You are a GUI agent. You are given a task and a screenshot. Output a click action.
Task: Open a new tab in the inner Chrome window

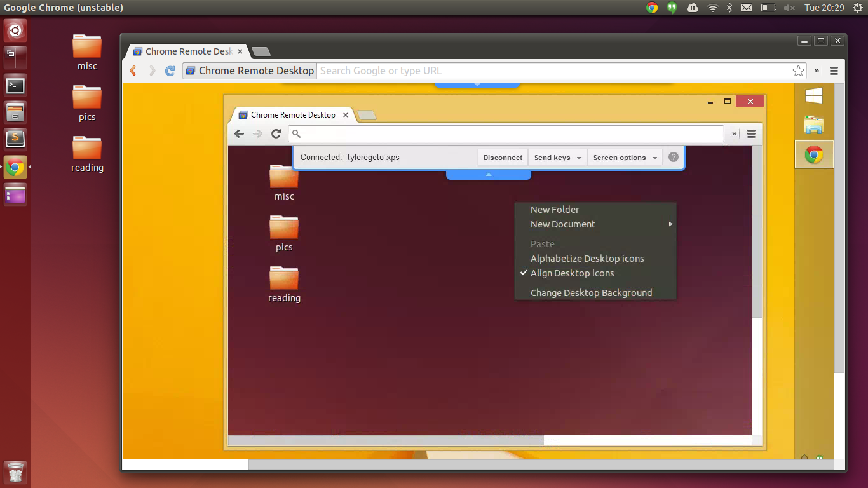point(367,115)
